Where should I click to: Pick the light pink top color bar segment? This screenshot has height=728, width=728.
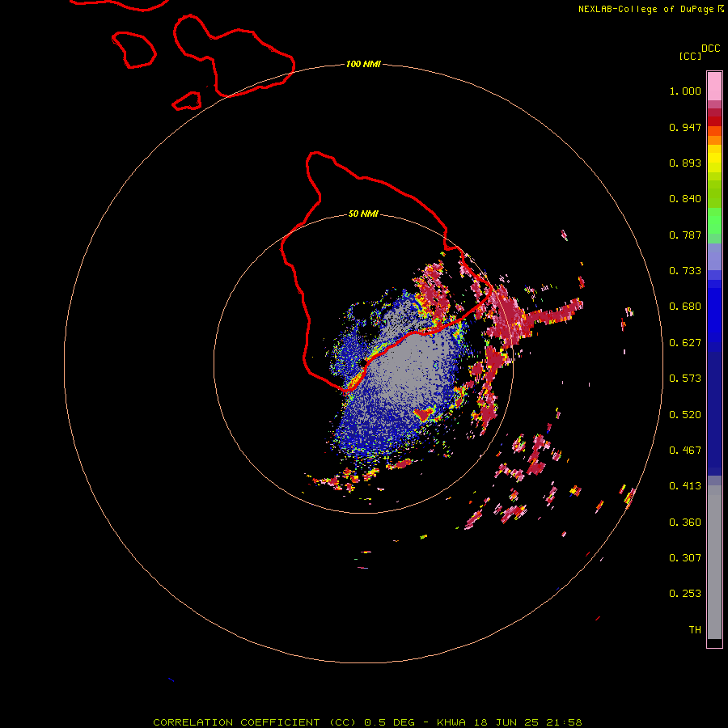[714, 86]
